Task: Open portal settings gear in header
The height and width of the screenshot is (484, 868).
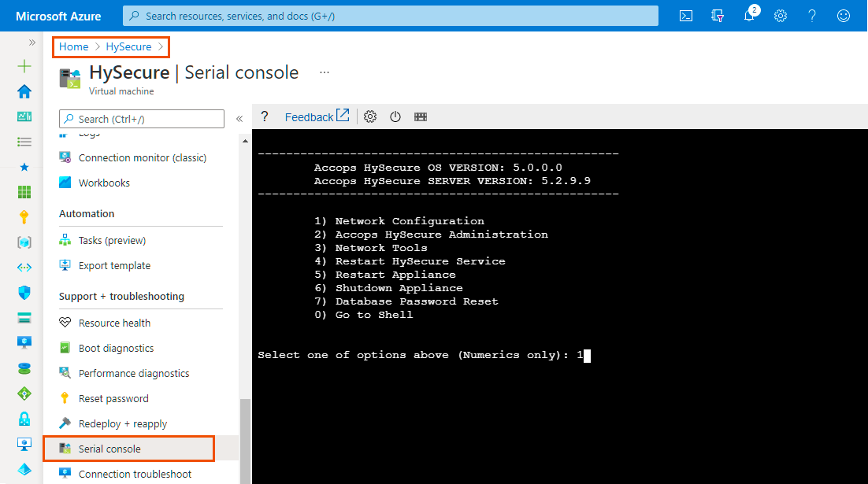Action: pyautogui.click(x=781, y=16)
